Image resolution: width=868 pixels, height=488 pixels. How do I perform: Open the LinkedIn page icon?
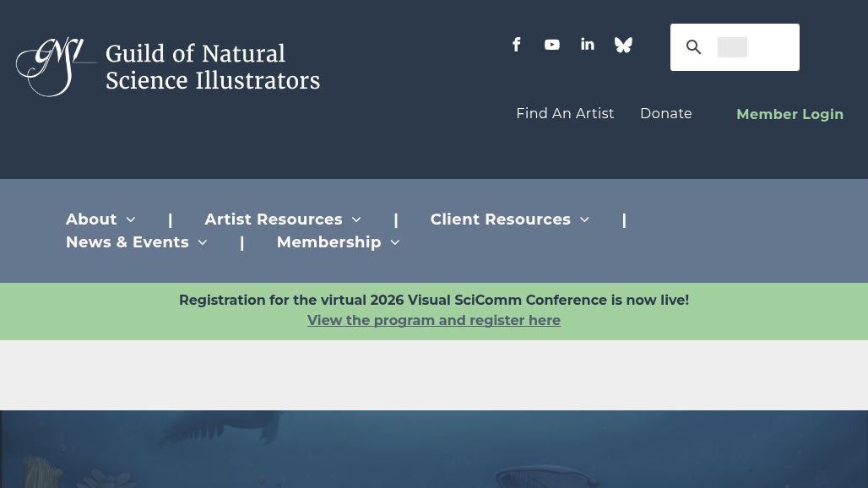(588, 44)
